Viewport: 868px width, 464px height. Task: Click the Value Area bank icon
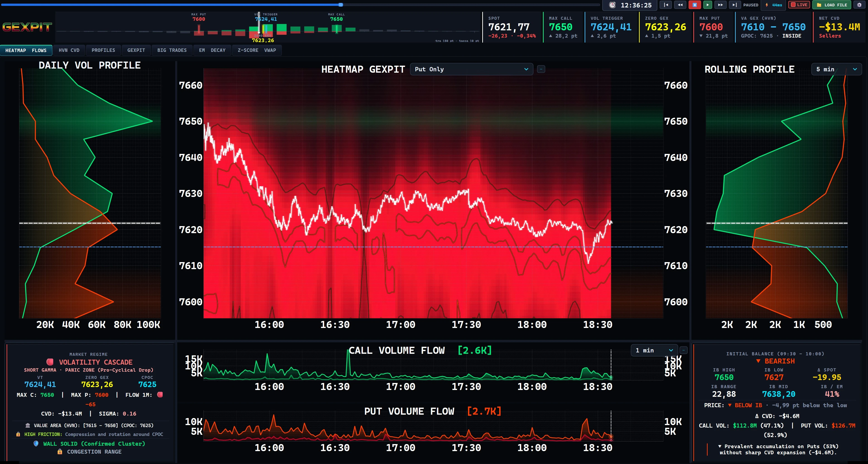tap(28, 425)
